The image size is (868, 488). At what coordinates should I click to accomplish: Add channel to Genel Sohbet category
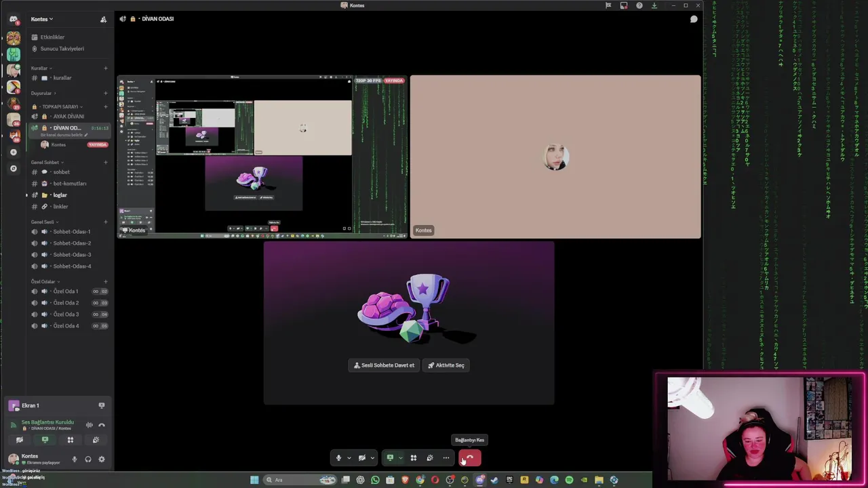point(105,163)
